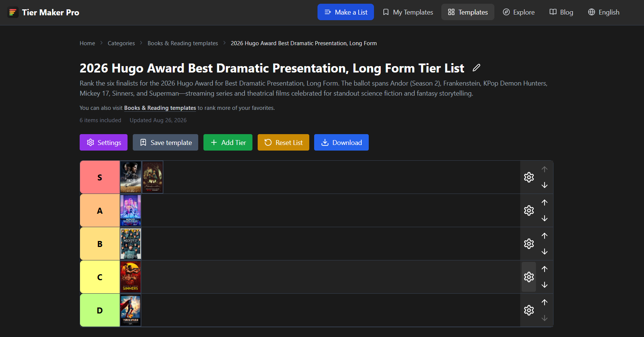Open the Blog page
Image resolution: width=644 pixels, height=337 pixels.
[561, 12]
